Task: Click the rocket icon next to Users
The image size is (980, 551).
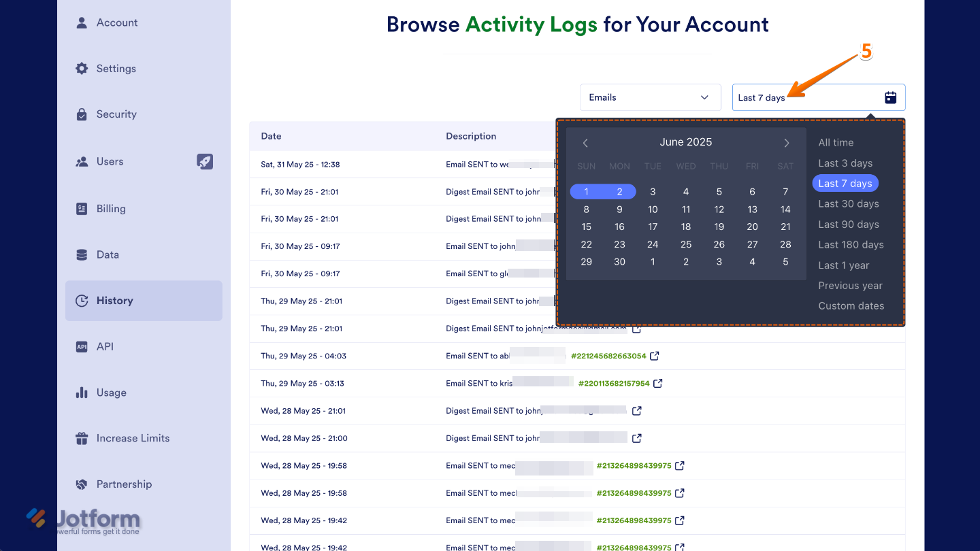Action: point(205,161)
